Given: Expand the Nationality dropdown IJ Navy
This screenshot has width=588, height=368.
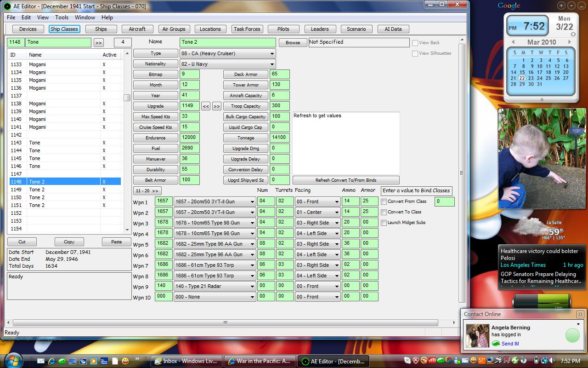Looking at the screenshot, I should tap(227, 64).
